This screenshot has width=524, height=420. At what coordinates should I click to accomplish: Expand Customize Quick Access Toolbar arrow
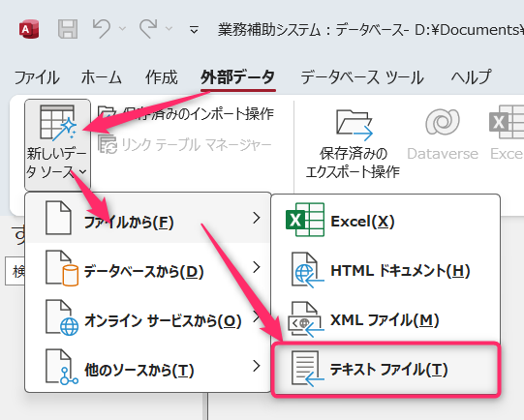point(194,30)
